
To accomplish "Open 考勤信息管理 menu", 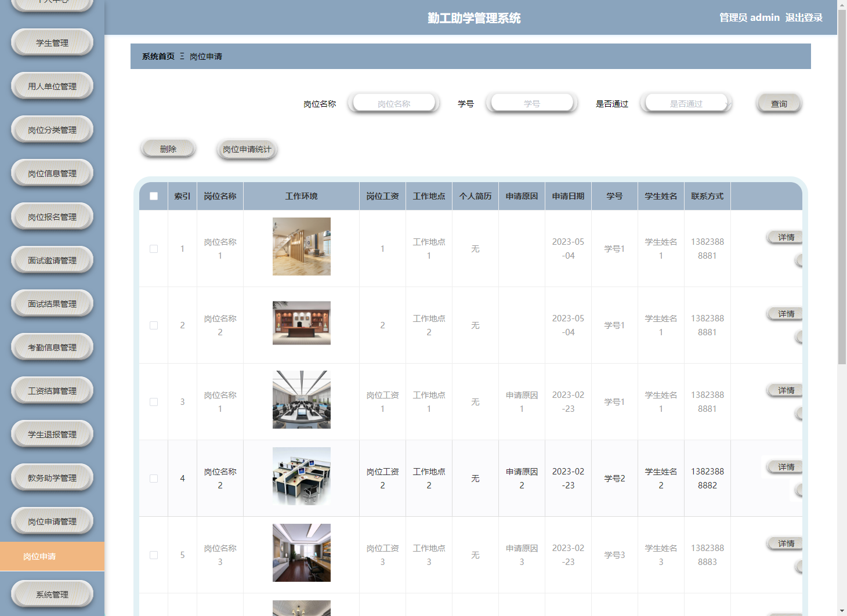I will 52,347.
